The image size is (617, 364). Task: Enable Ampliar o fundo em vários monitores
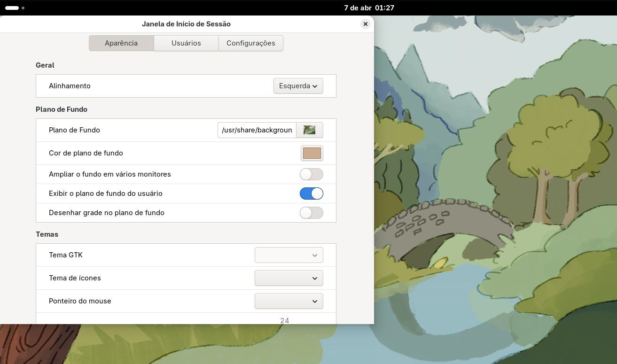click(x=311, y=174)
